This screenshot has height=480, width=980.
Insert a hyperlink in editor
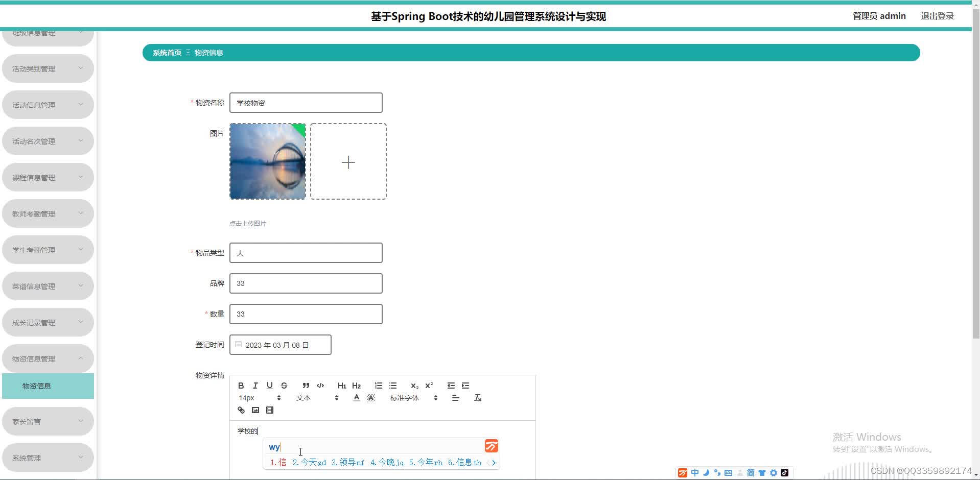[x=241, y=410]
